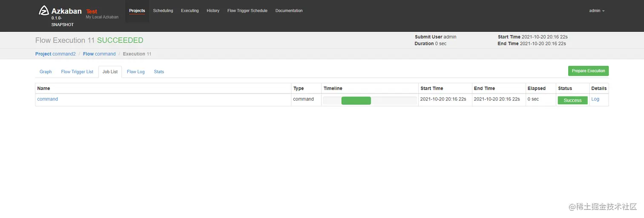Click the 0.1.0-SNAPSHOT version text
The width and height of the screenshot is (644, 218).
[x=63, y=21]
